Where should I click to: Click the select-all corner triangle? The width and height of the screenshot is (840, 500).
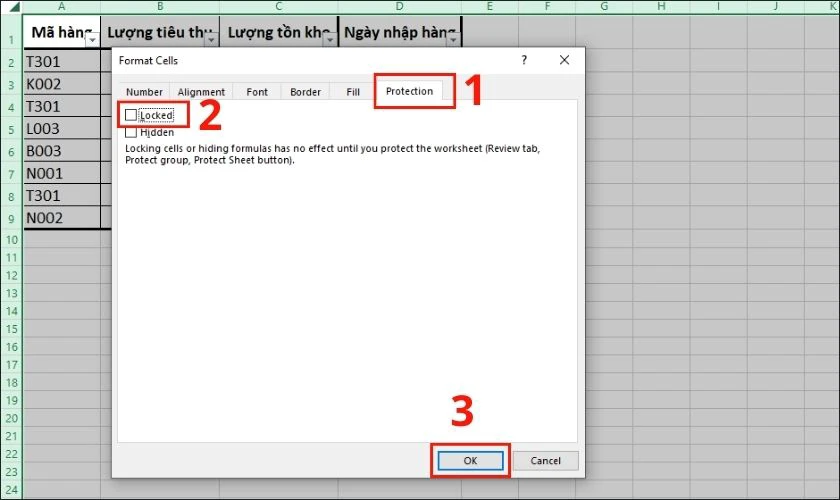coord(13,7)
